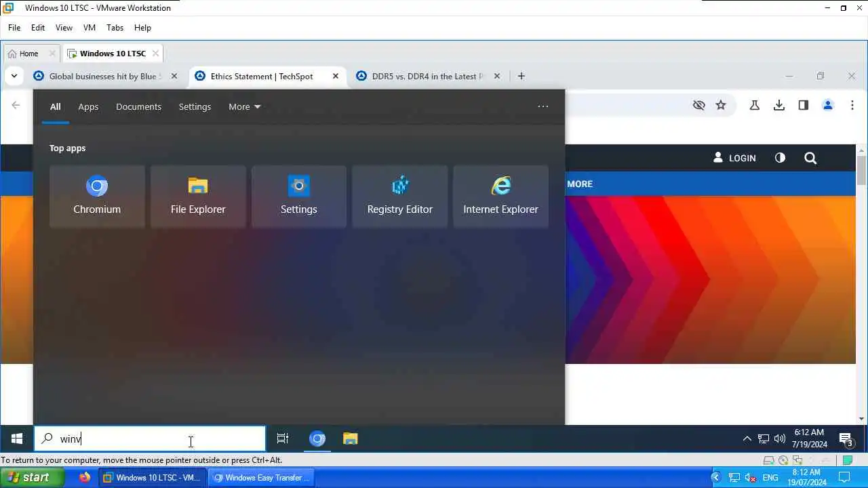
Task: Open browser downloads icon
Action: point(779,105)
